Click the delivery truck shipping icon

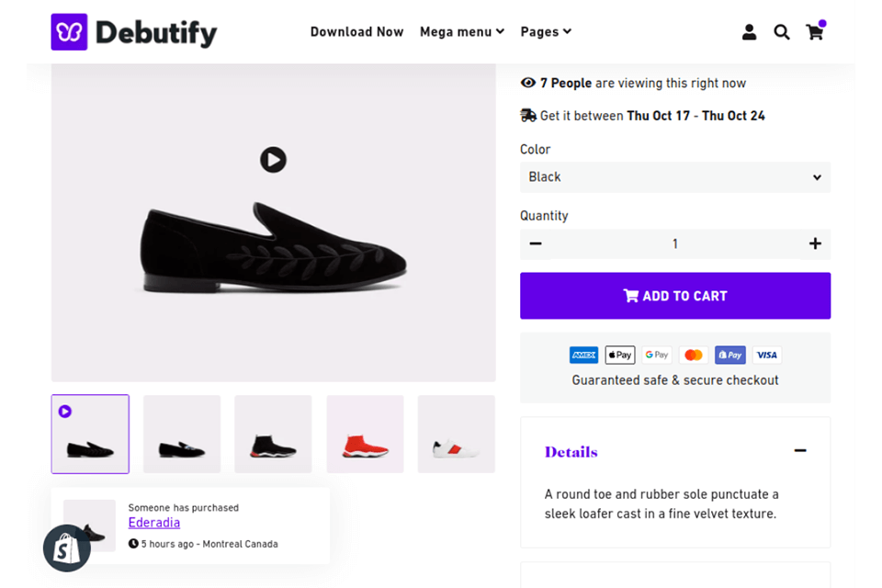click(527, 116)
